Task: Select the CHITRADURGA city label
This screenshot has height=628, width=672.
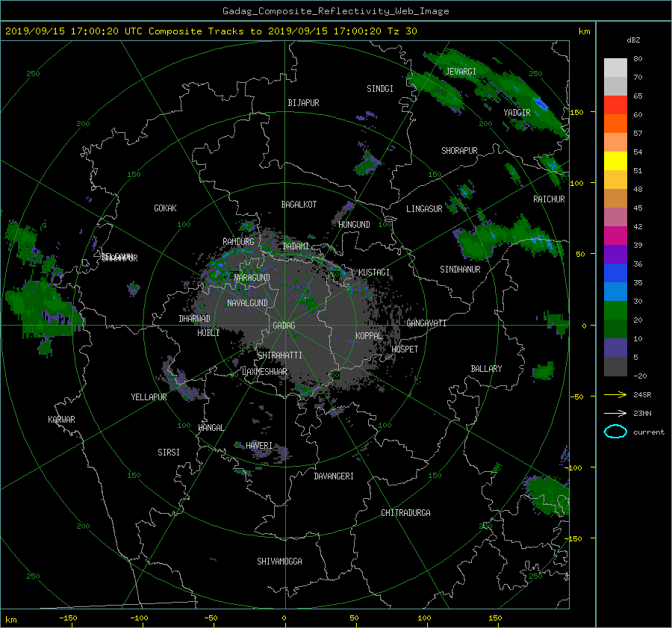Action: (405, 513)
